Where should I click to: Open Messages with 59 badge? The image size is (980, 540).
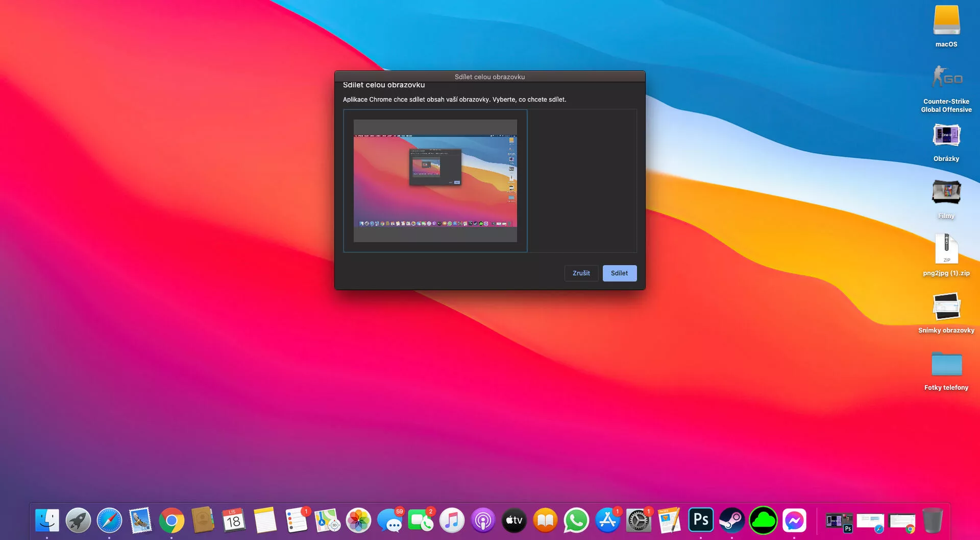[389, 521]
